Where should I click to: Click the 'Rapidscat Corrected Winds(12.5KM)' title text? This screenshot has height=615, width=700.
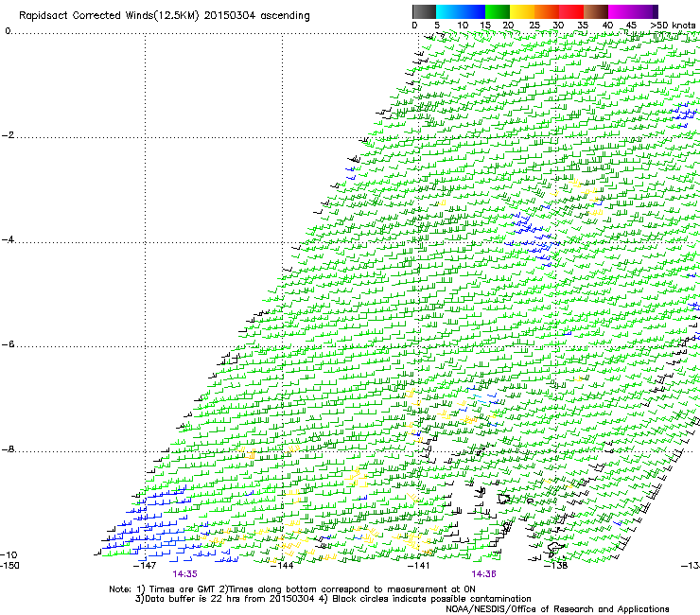pyautogui.click(x=110, y=16)
